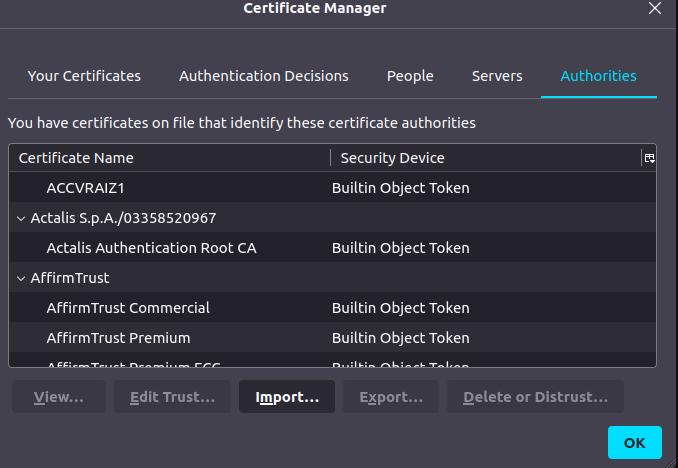Click the View... button
The width and height of the screenshot is (678, 468).
click(x=58, y=397)
